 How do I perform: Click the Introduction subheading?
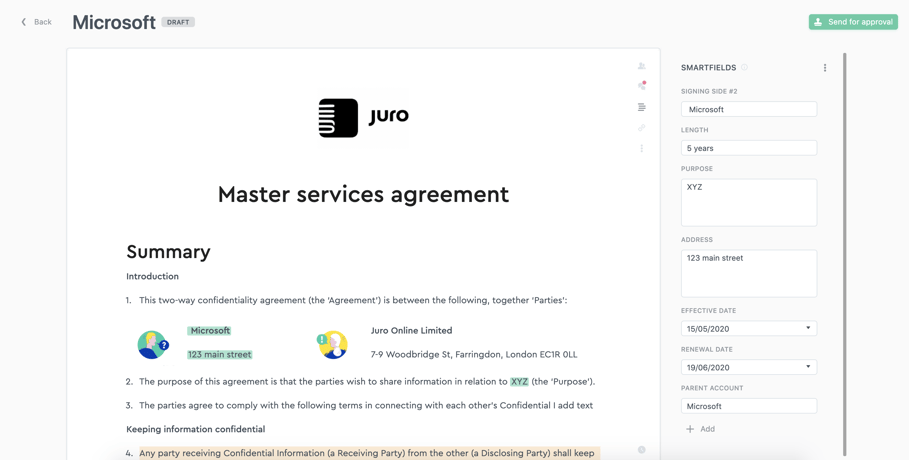[x=152, y=277]
